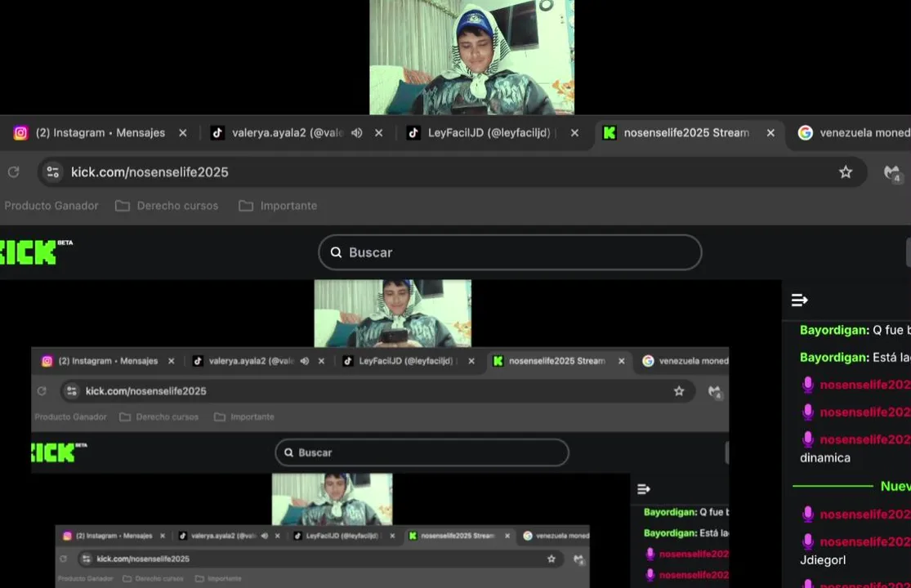Close the Instagram Mensajes tab in largest browser
This screenshot has height=588, width=911.
pyautogui.click(x=183, y=133)
